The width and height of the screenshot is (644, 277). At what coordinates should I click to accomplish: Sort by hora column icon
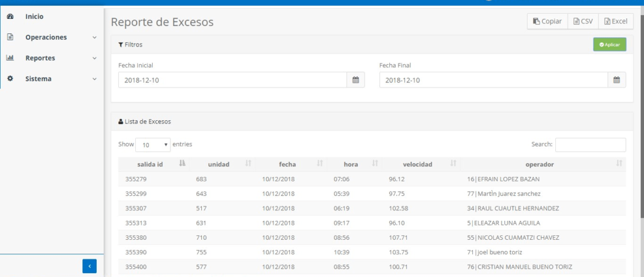[x=375, y=164]
